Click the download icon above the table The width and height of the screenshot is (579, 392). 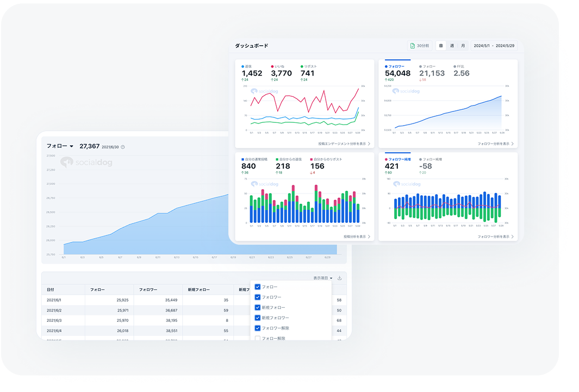(x=340, y=278)
